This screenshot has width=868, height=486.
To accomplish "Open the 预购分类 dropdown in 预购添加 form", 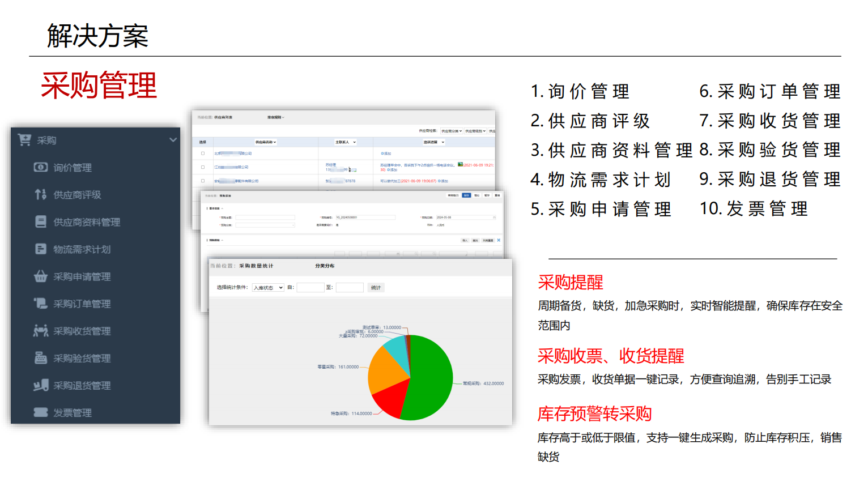I will pos(265,225).
